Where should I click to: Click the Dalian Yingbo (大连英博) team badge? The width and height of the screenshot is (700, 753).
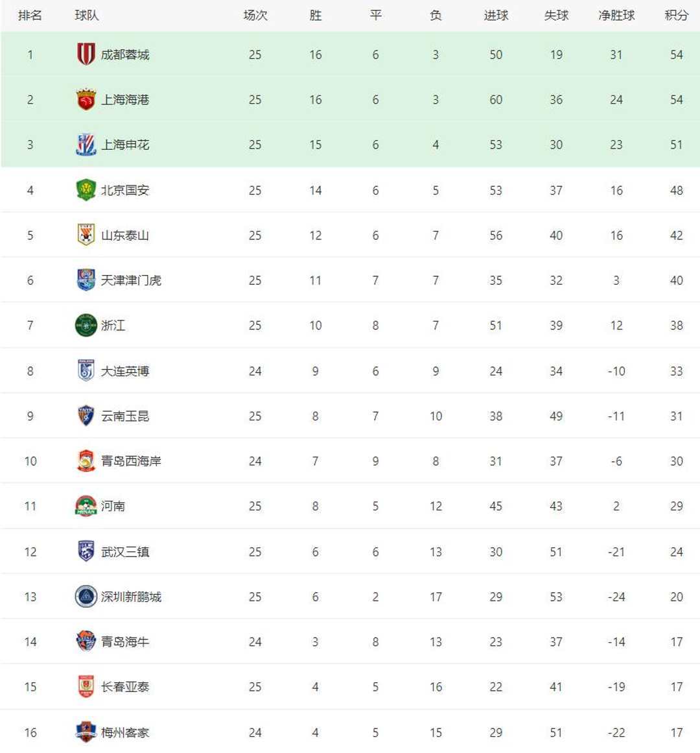coord(86,371)
